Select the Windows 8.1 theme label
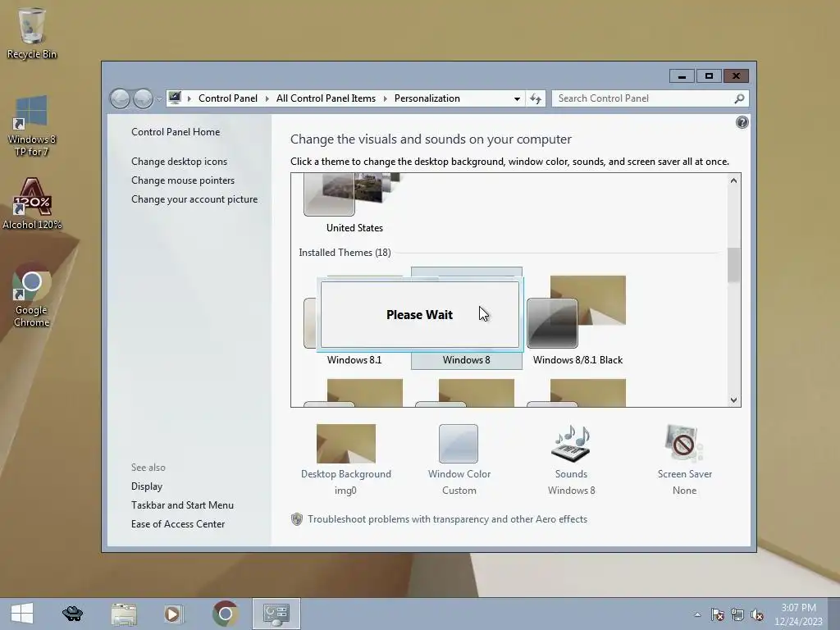The width and height of the screenshot is (840, 630). point(354,360)
